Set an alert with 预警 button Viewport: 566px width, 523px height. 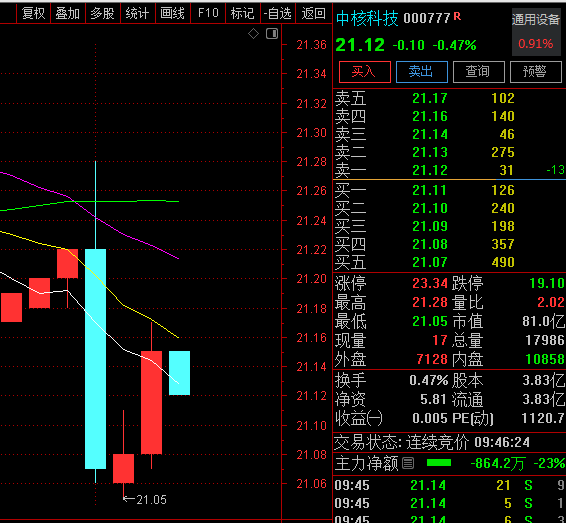pos(535,72)
